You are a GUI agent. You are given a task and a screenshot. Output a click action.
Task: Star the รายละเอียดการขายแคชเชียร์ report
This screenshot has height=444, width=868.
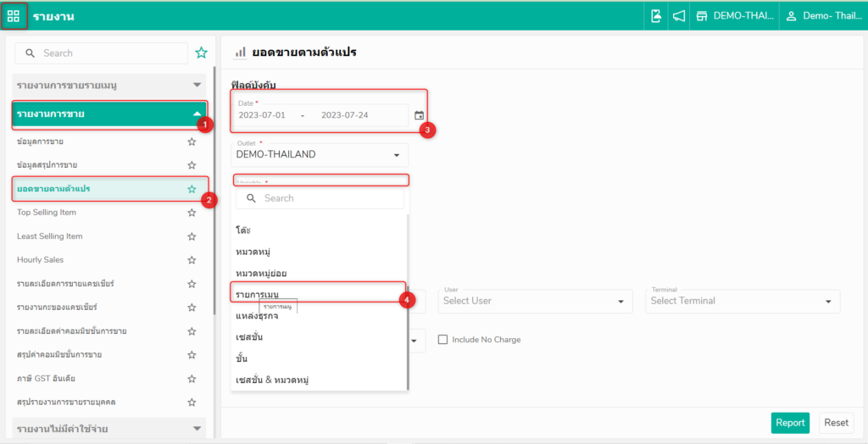tap(192, 284)
